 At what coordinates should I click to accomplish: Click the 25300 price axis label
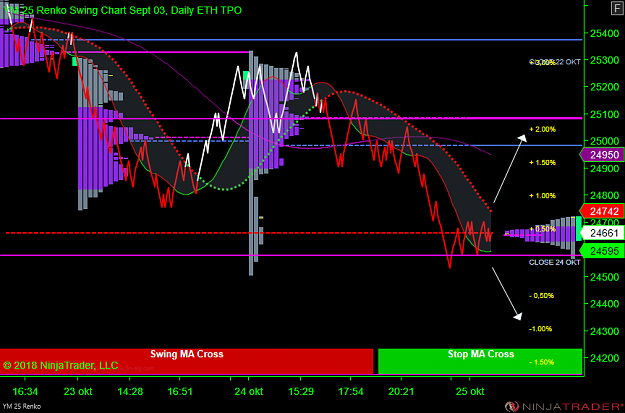[x=604, y=60]
